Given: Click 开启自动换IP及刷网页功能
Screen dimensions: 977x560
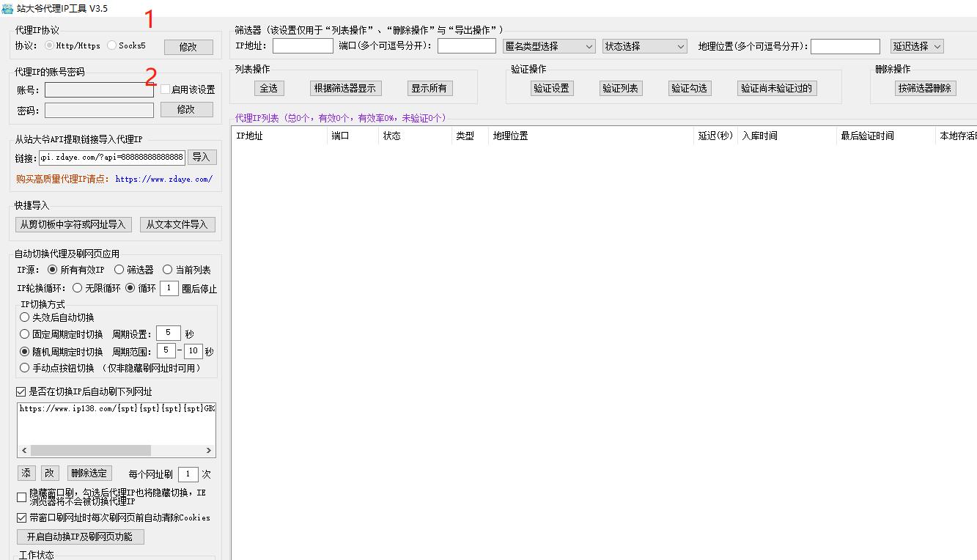Looking at the screenshot, I should (81, 536).
